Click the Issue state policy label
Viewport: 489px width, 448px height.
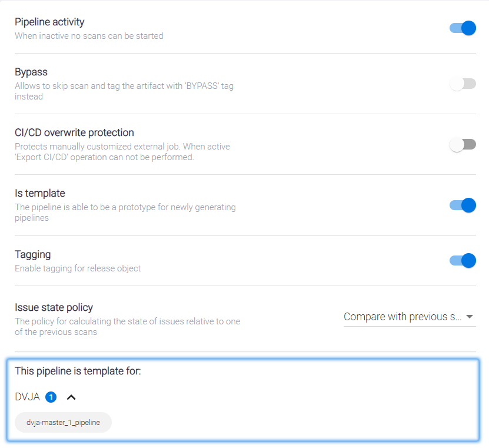click(54, 307)
